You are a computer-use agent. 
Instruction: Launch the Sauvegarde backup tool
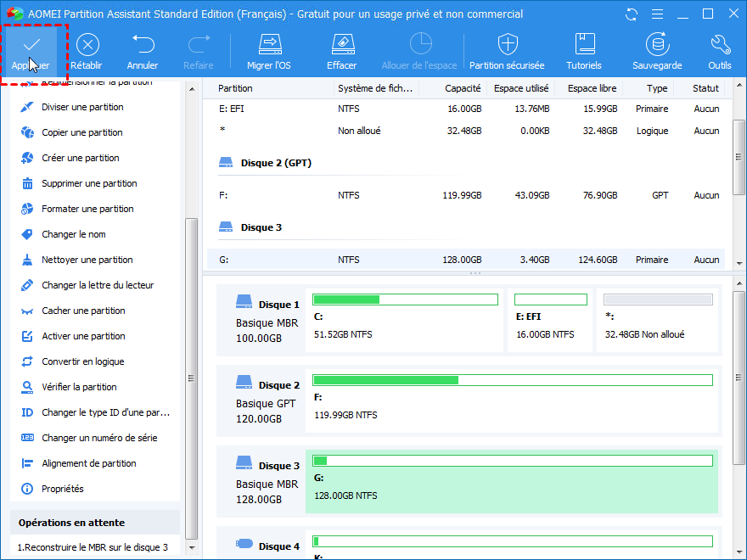click(x=657, y=45)
